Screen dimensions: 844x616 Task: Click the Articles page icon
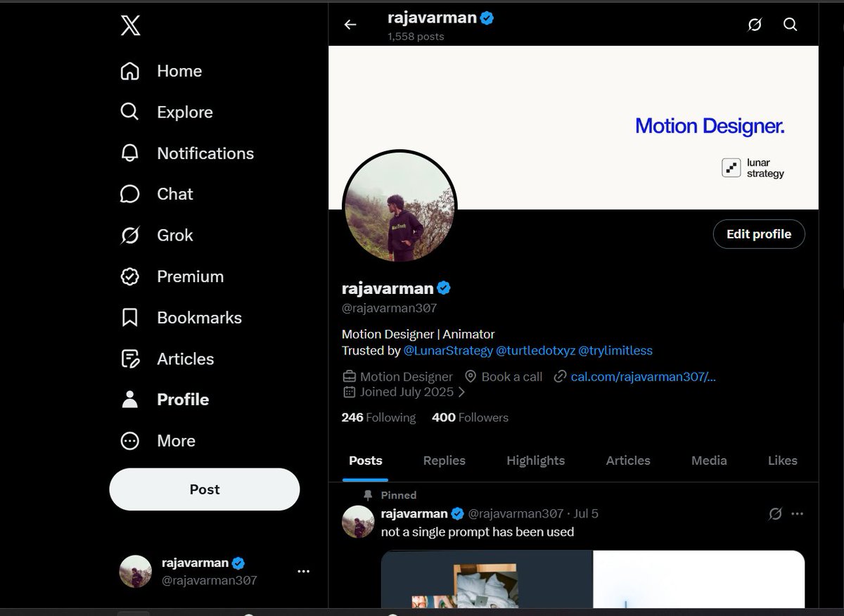[130, 359]
